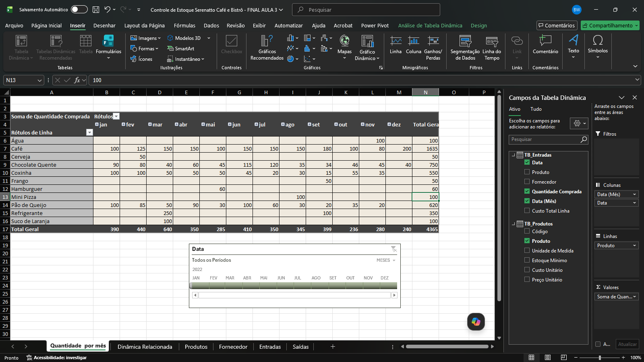Viewport: 644px width, 362px height.
Task: Open the Página Inicial ribbon tab
Action: pyautogui.click(x=46, y=25)
